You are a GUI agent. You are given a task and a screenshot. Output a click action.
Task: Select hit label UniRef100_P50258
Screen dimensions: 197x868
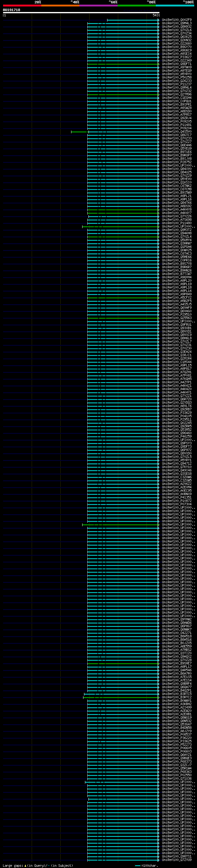(177, 78)
